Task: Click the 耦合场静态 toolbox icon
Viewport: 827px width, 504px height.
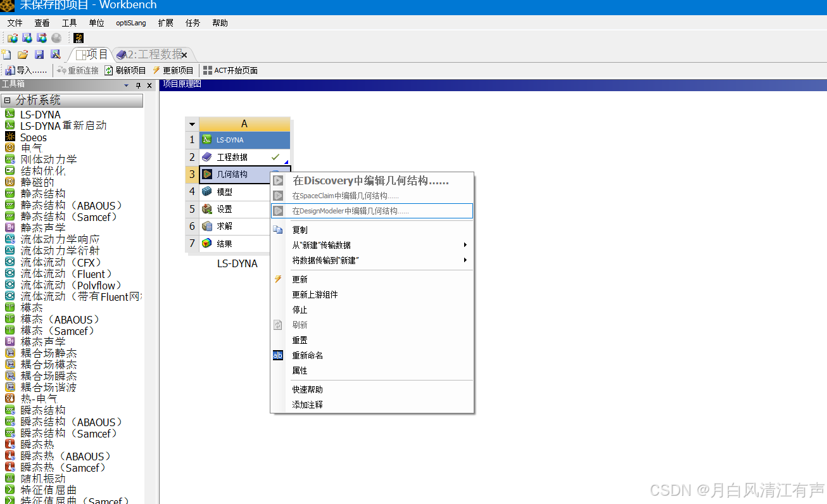Action: coord(9,353)
